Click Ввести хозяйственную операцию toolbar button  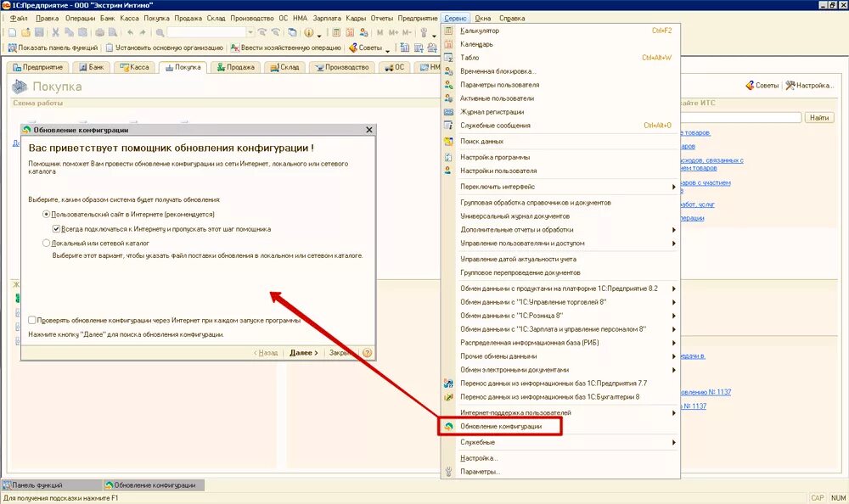[x=286, y=48]
